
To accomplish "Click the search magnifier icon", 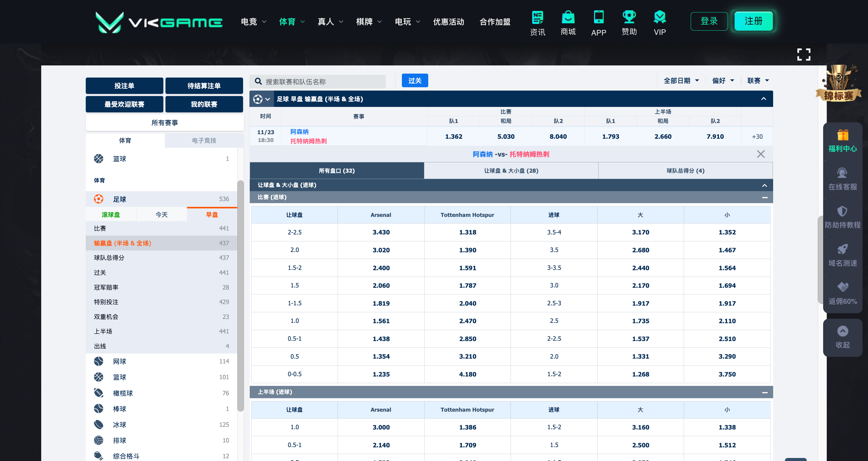I will pos(259,81).
